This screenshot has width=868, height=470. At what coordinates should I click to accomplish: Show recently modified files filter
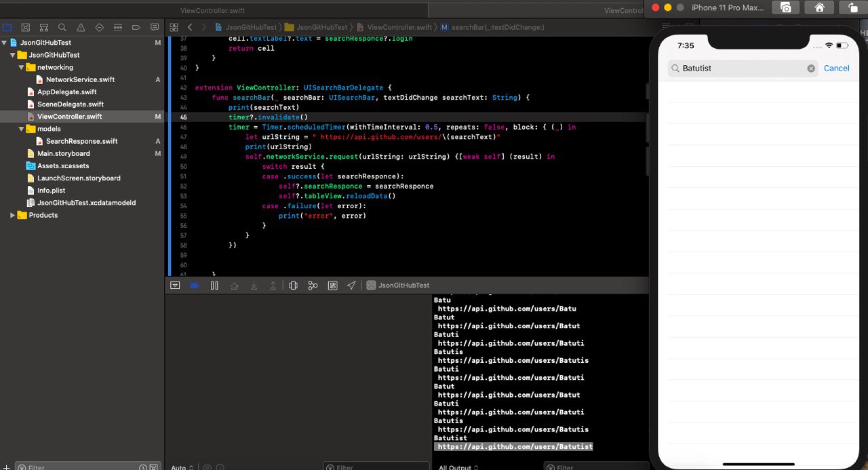[143, 467]
